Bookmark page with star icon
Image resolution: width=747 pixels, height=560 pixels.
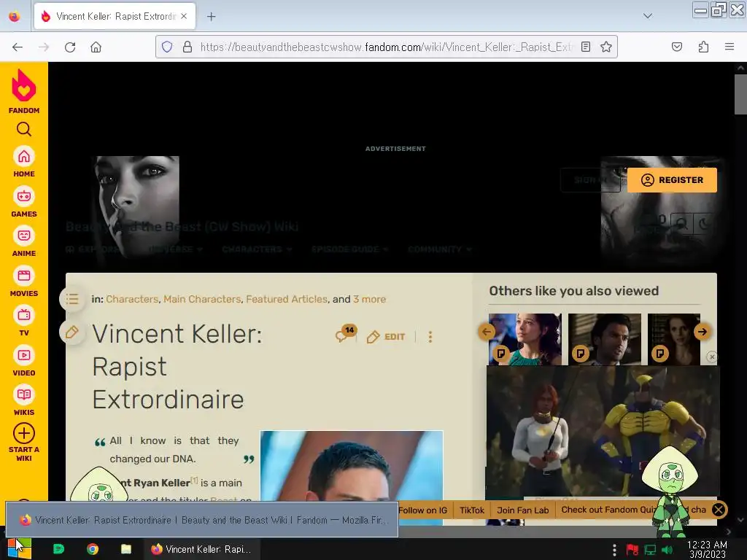click(606, 47)
